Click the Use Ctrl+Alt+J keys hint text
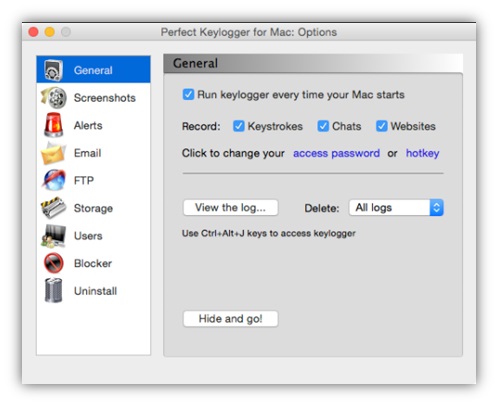This screenshot has height=406, width=498. click(269, 233)
